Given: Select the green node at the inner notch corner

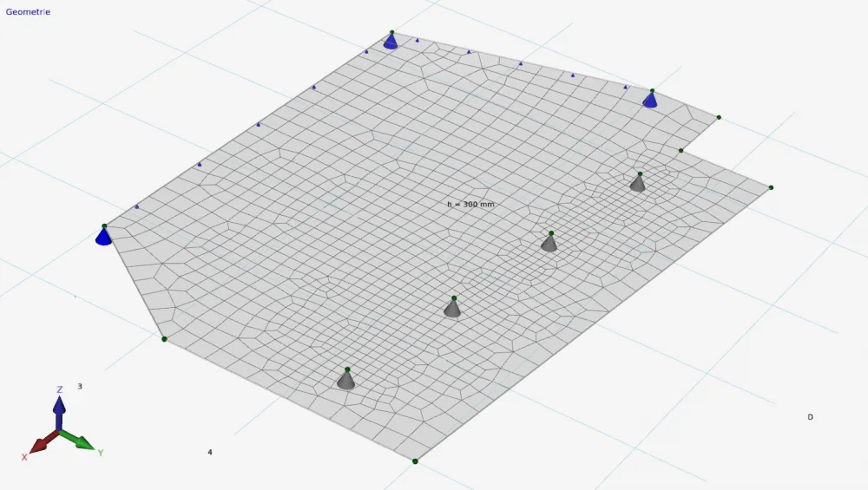Looking at the screenshot, I should (x=681, y=150).
